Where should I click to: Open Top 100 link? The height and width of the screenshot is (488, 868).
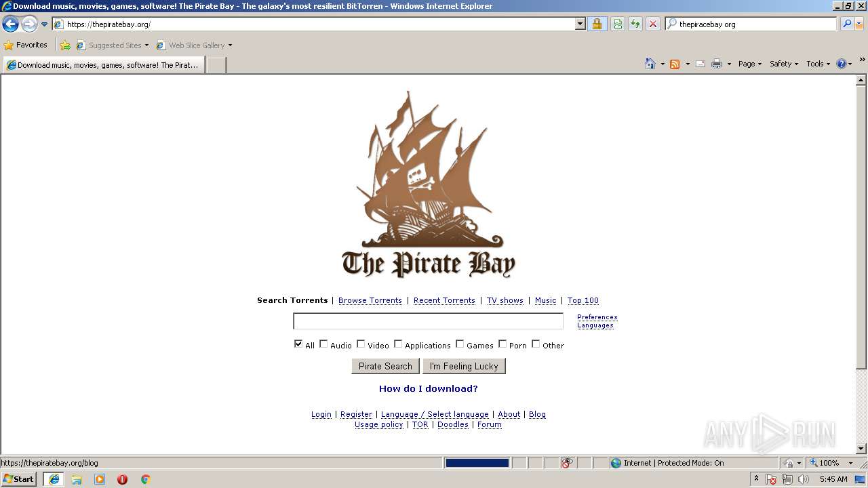click(x=583, y=300)
